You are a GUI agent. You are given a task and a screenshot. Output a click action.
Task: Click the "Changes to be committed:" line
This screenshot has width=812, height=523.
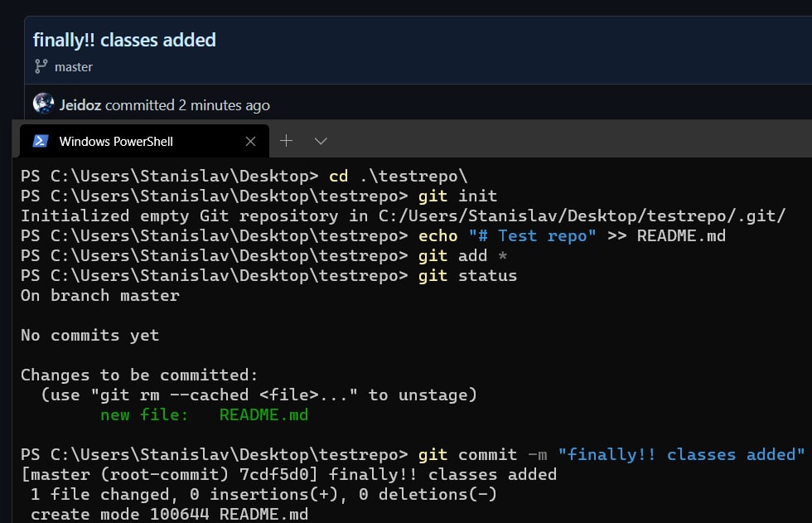(139, 375)
